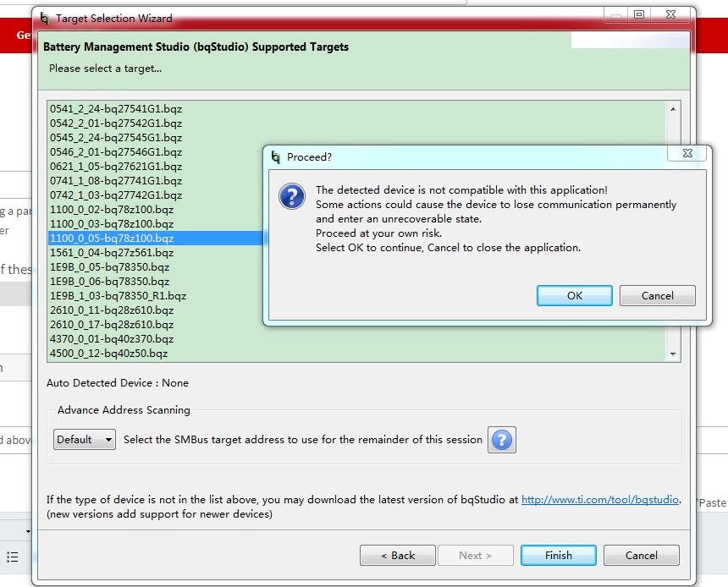Select 1E9B_1_03-bq78350_R1.bqz
Viewport: 728px width, 587px height.
click(x=118, y=295)
